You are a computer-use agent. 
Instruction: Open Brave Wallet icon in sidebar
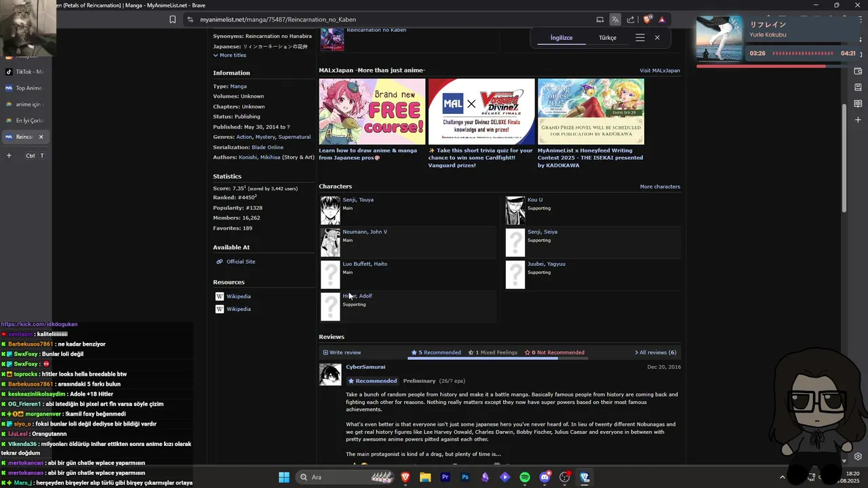(x=858, y=71)
